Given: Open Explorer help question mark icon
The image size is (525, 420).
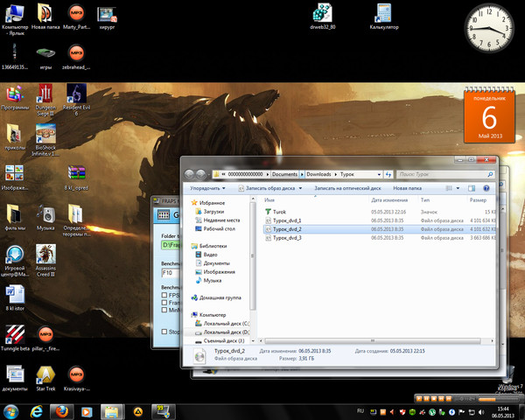Looking at the screenshot, I should 486,188.
